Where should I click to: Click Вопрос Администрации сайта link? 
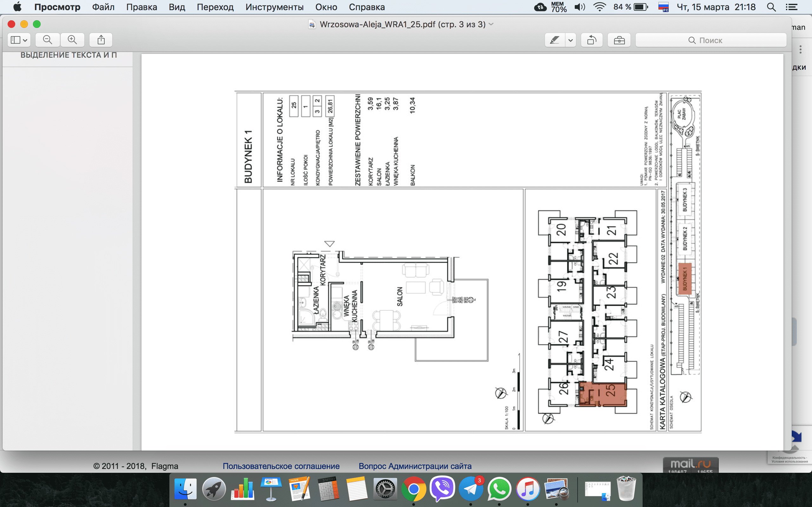click(415, 466)
